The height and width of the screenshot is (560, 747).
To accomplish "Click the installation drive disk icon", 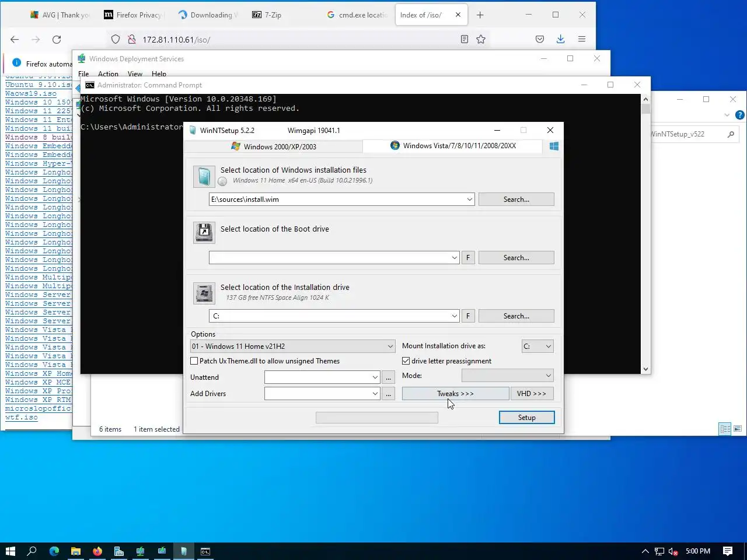I will [x=204, y=293].
